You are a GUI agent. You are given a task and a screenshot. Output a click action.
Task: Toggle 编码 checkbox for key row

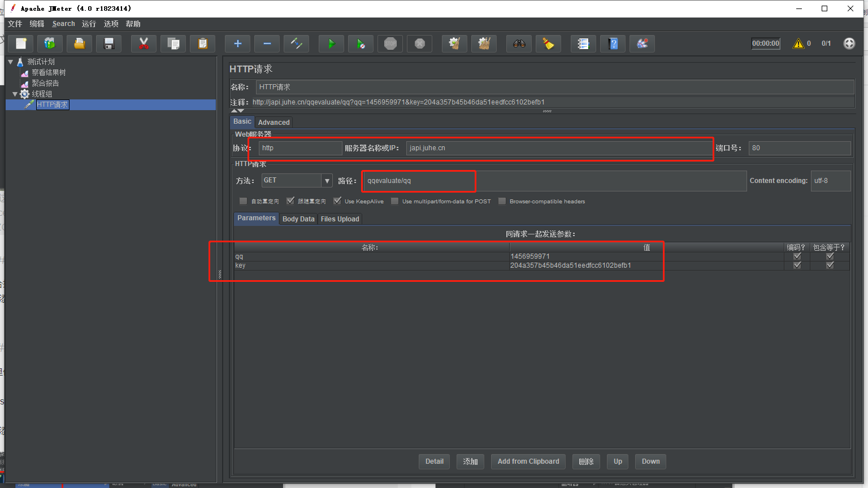(x=797, y=265)
